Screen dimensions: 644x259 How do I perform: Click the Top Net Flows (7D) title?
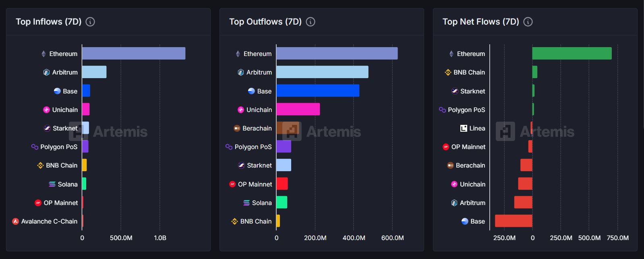(481, 22)
